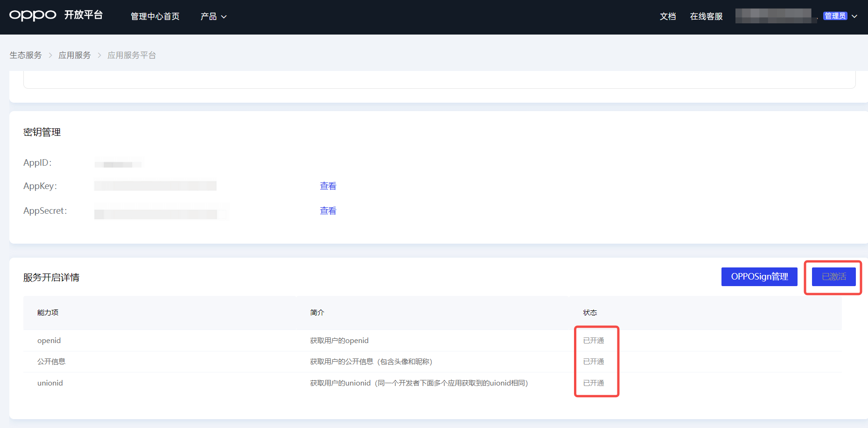The width and height of the screenshot is (868, 428).
Task: Select the 公开信息 capability row
Action: pyautogui.click(x=51, y=362)
